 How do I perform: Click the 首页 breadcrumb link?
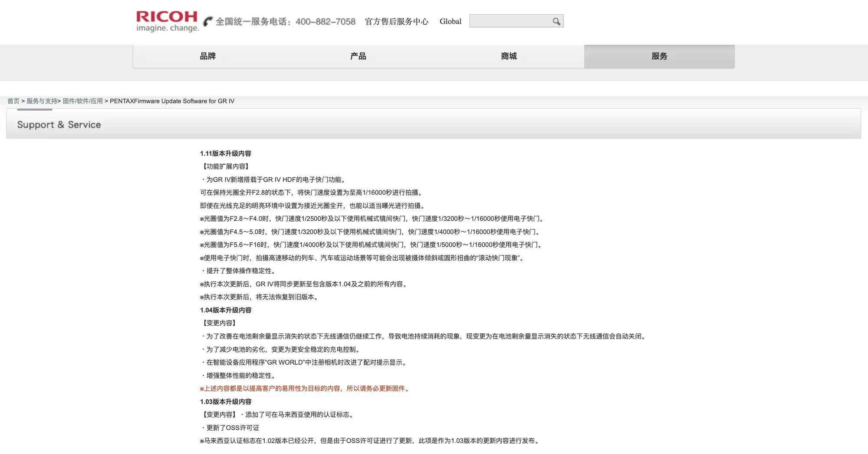(13, 101)
